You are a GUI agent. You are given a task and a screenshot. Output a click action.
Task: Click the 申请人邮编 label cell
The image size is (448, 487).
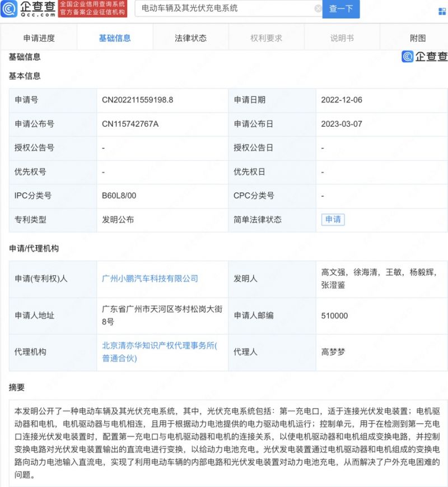click(x=272, y=316)
